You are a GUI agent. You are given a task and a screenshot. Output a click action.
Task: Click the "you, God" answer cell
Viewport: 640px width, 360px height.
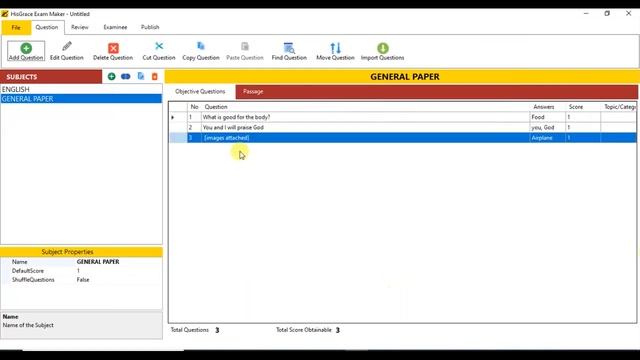coord(547,127)
